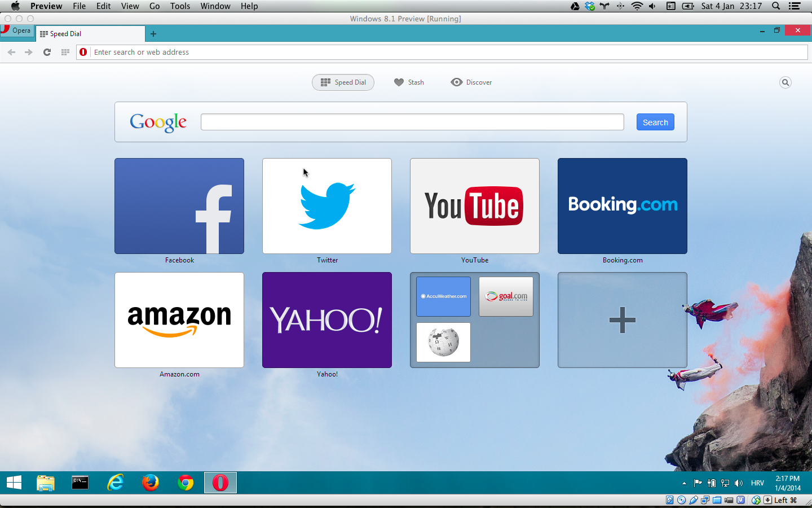Open the Edit menu
This screenshot has height=508, width=812.
coord(103,6)
